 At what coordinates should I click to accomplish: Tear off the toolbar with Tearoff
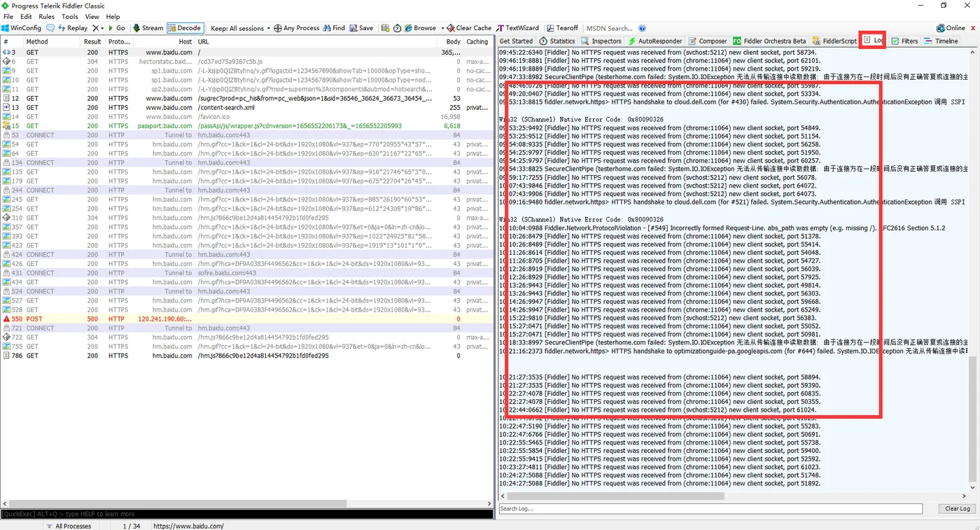[x=562, y=28]
